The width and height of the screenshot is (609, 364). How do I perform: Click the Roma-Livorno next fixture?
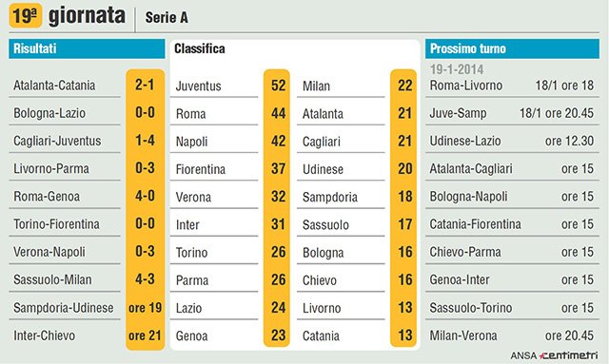pyautogui.click(x=465, y=85)
